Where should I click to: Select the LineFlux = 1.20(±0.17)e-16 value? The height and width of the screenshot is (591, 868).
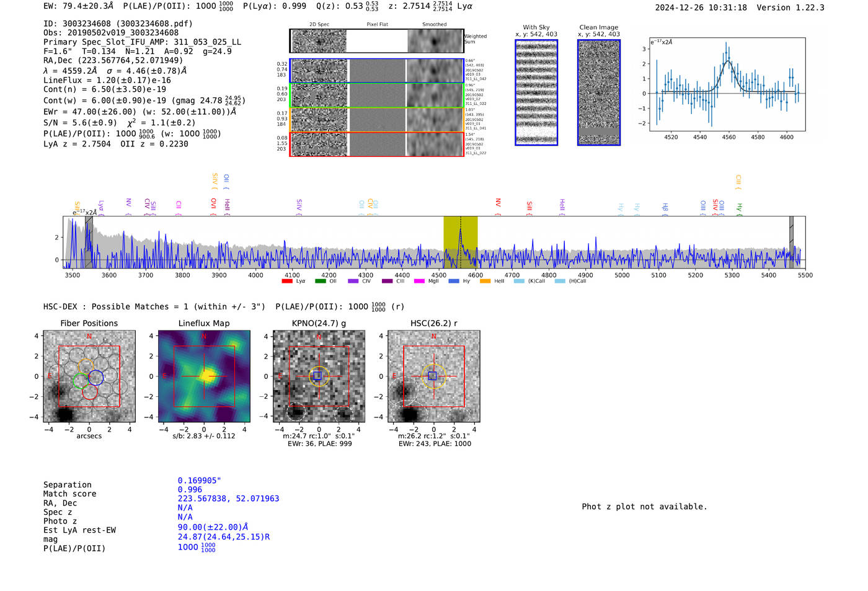pyautogui.click(x=107, y=81)
